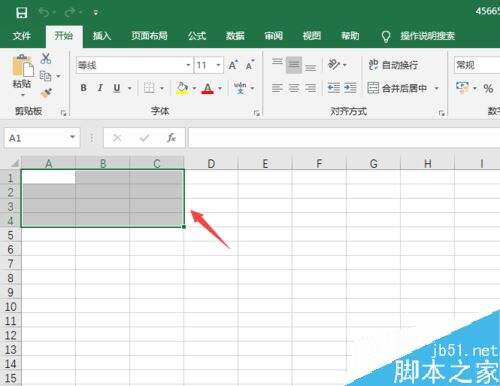Switch to the 插入 ribbon tab
This screenshot has height=386, width=500.
pos(102,36)
